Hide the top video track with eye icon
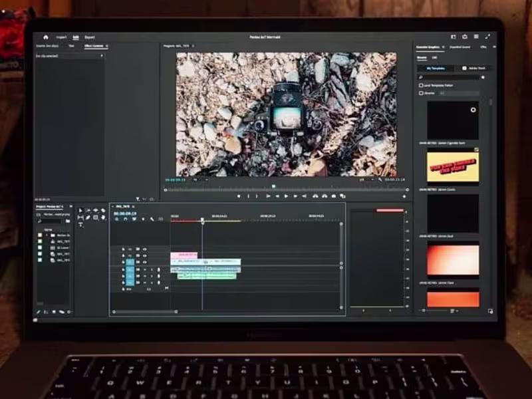Viewport: 532px width, 399px height. pyautogui.click(x=145, y=249)
